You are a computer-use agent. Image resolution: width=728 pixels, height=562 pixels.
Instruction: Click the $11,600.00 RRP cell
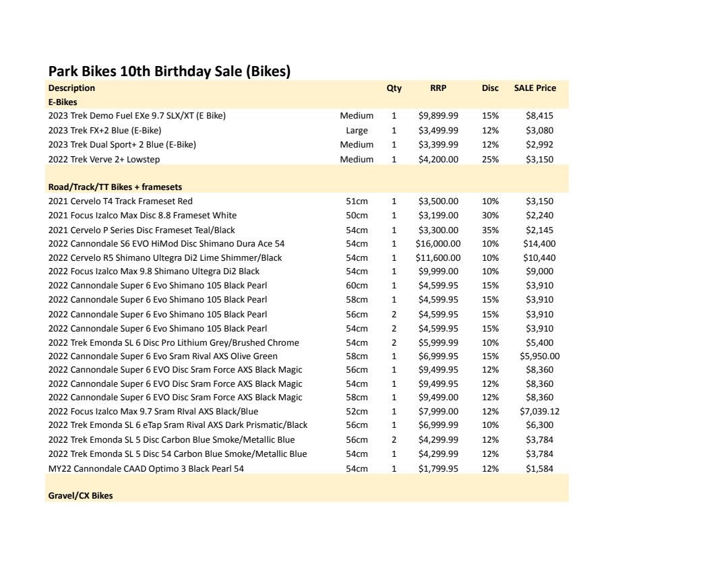tap(438, 257)
